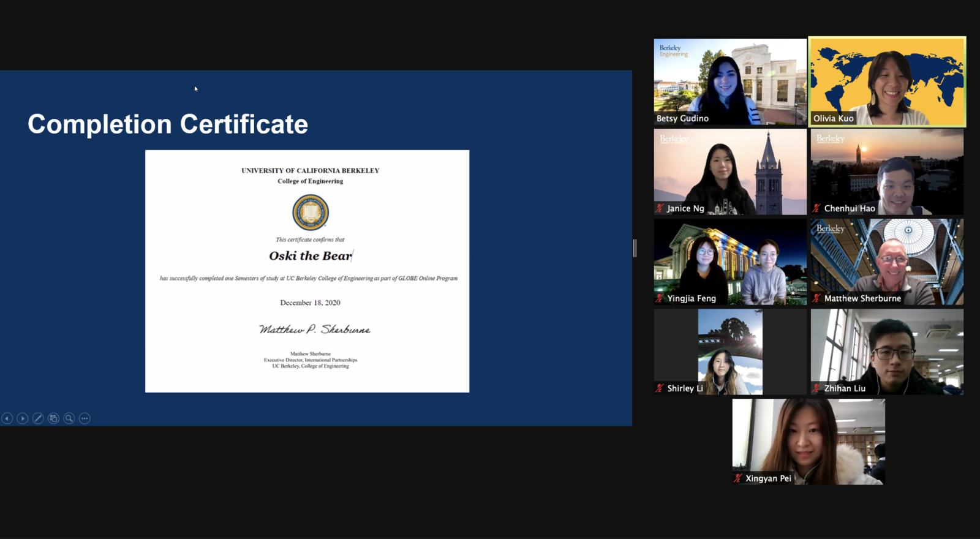Advance to the next slide
The image size is (980, 539).
pyautogui.click(x=23, y=418)
